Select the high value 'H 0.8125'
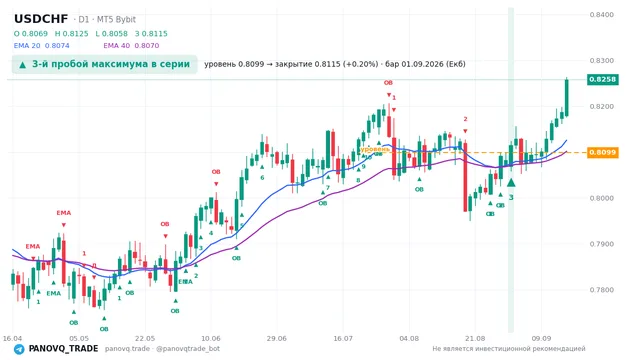The height and width of the screenshot is (360, 640). point(71,34)
